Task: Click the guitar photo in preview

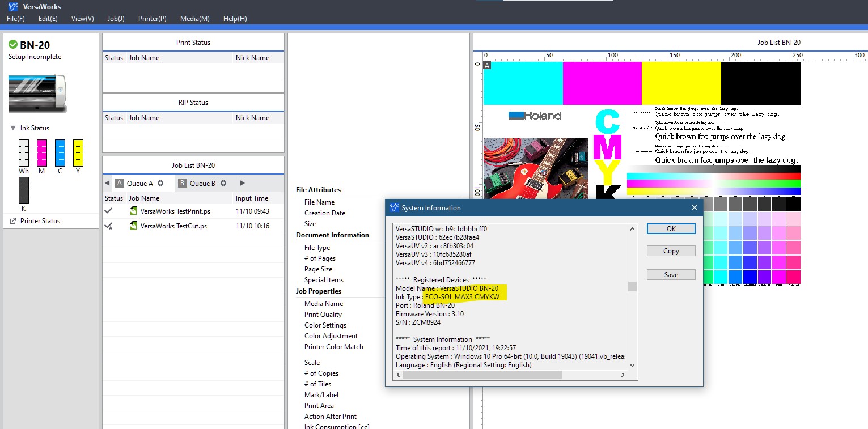Action: click(536, 169)
